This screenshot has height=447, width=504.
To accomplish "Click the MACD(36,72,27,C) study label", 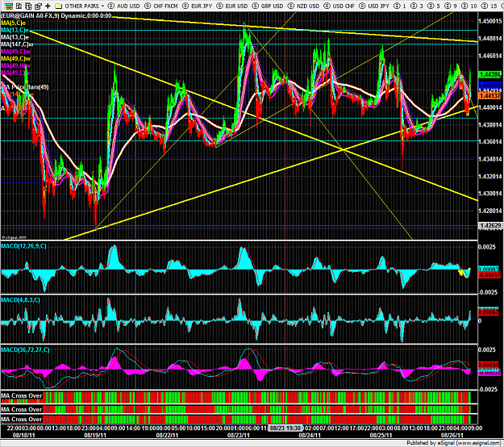I will coord(25,350).
